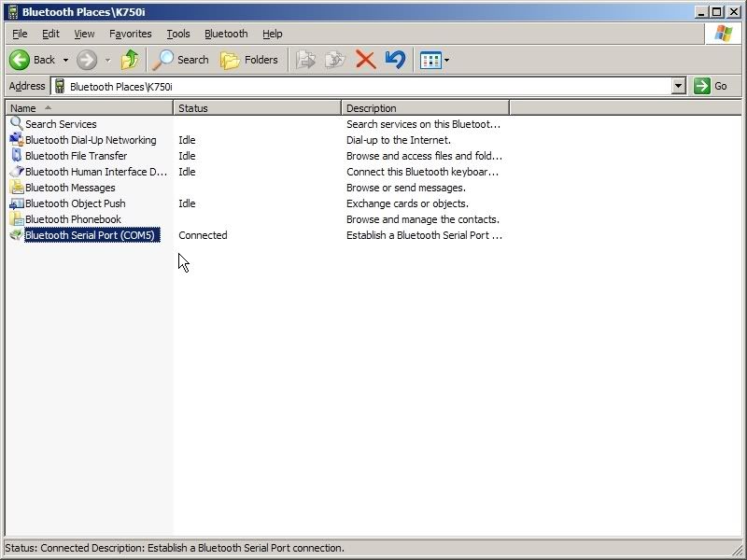Open the Views button icon
The image size is (747, 560).
pyautogui.click(x=430, y=61)
